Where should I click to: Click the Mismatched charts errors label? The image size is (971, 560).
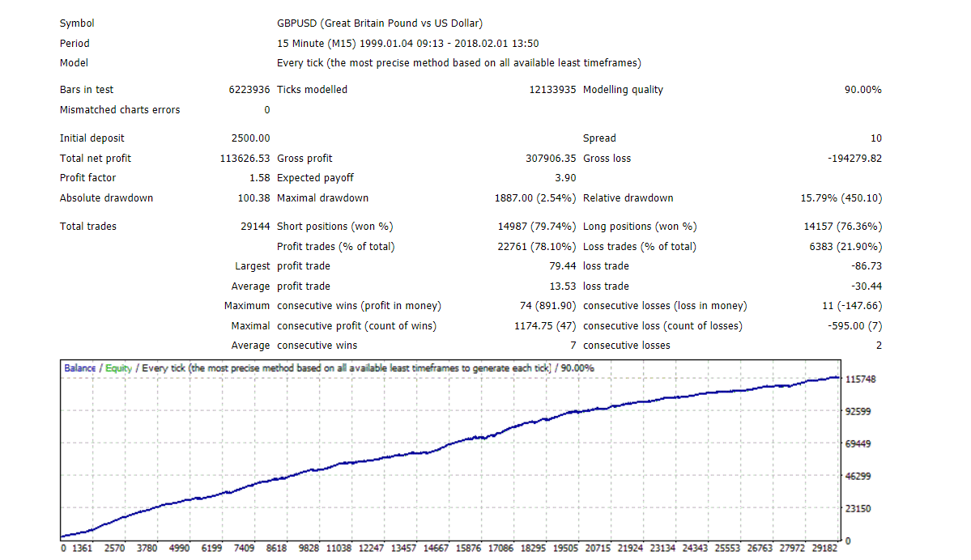coord(120,110)
